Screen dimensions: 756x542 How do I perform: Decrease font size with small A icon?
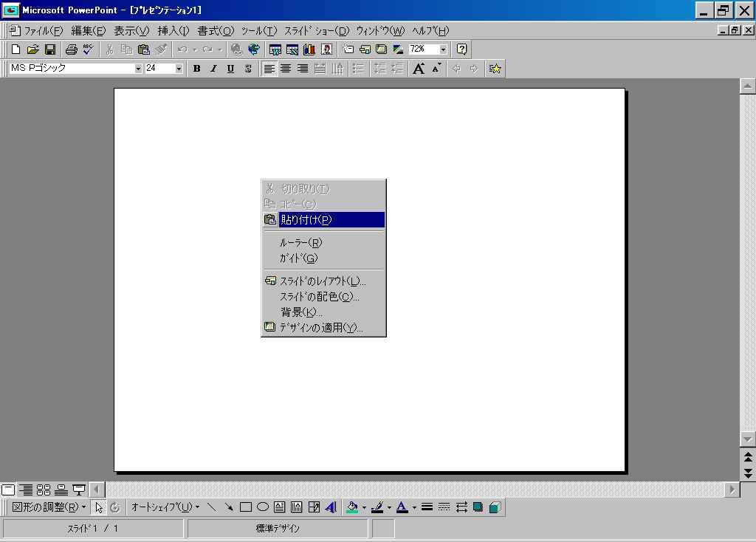click(436, 69)
